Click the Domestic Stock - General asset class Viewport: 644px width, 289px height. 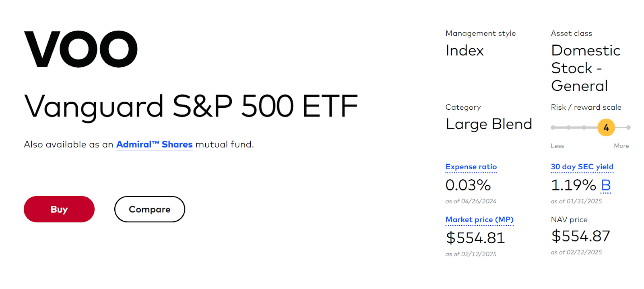click(586, 68)
